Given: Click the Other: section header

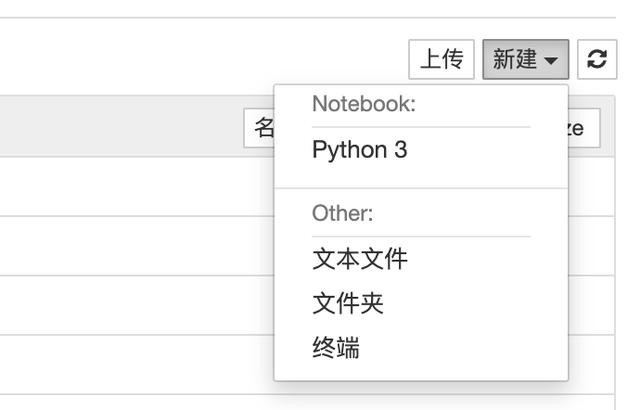Looking at the screenshot, I should 342,213.
